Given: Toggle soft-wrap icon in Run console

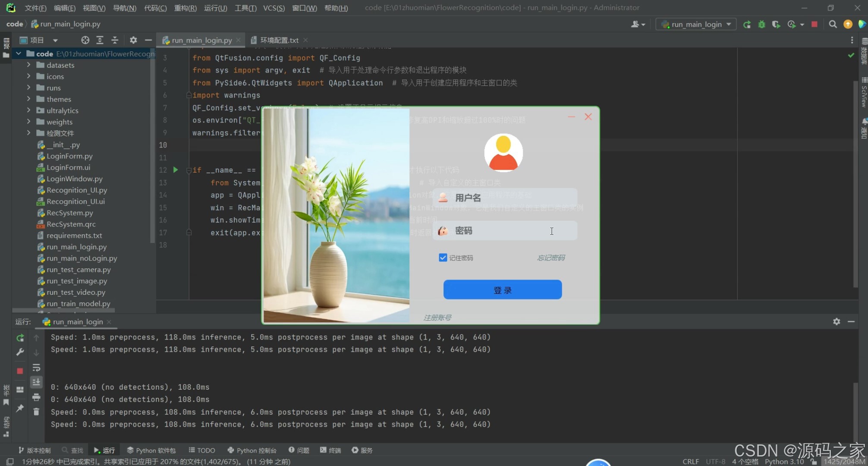Looking at the screenshot, I should coord(36,368).
